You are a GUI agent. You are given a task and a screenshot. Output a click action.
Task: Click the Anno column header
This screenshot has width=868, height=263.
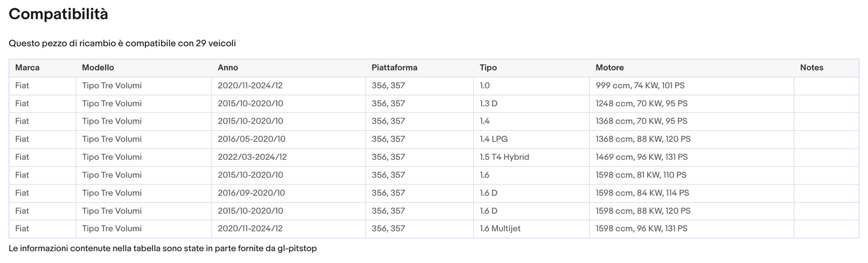[x=228, y=68]
